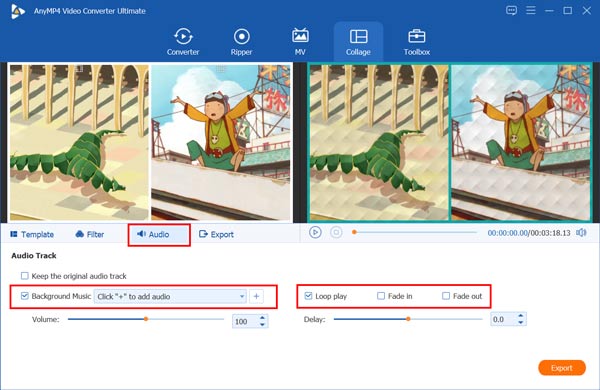Enable the Fade in checkbox
Viewport: 600px width, 390px height.
tap(381, 296)
